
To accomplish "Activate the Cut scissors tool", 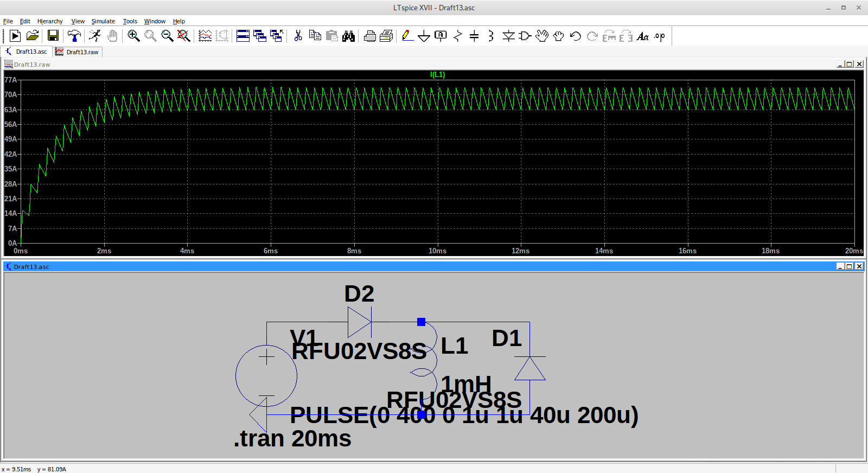I will point(298,36).
